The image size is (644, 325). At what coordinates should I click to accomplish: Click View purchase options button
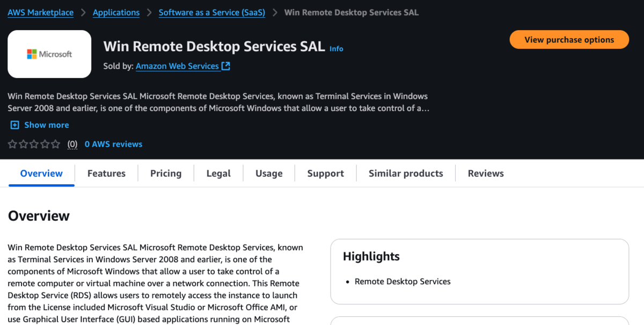click(x=569, y=40)
